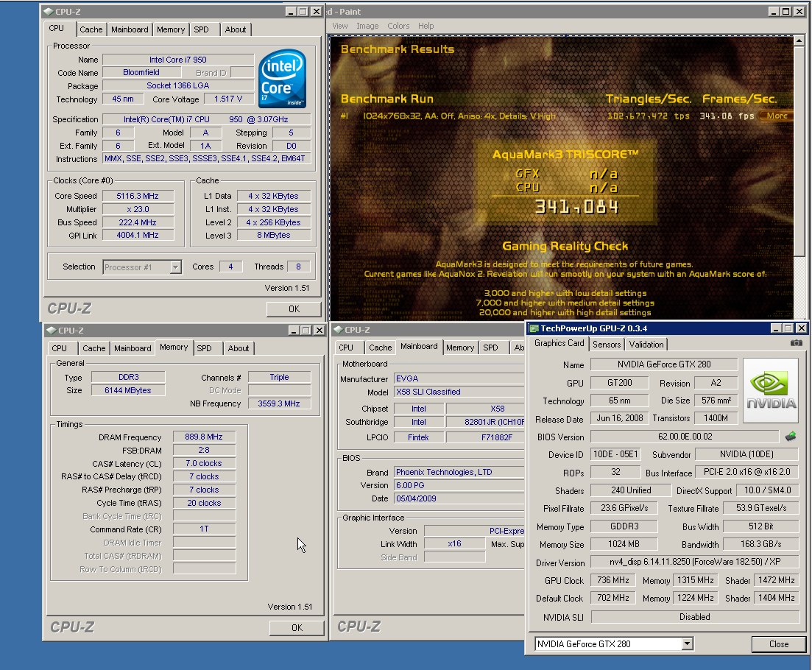This screenshot has width=812, height=670.
Task: Click the Default Clock 702 MHz field
Action: coord(613,598)
